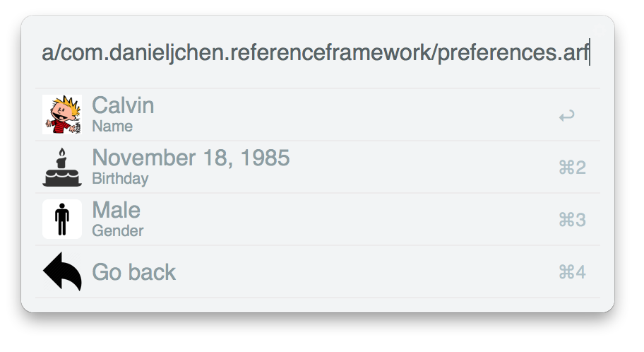The image size is (644, 352).
Task: Click the Name subtitle text
Action: click(112, 127)
